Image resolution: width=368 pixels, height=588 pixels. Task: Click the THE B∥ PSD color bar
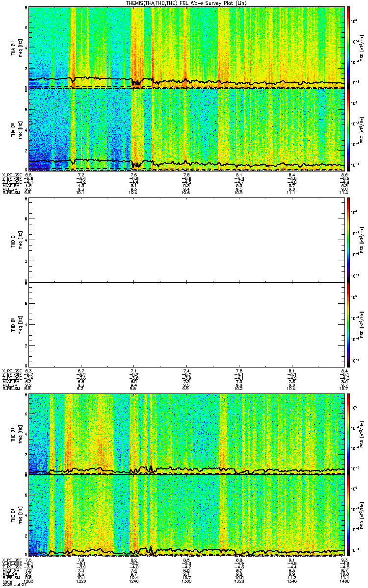(x=348, y=515)
